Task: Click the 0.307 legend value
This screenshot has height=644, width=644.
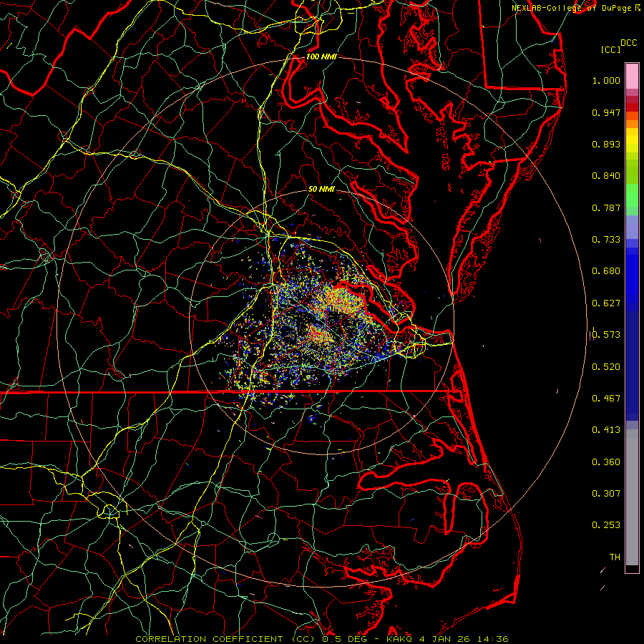Action: coord(606,494)
